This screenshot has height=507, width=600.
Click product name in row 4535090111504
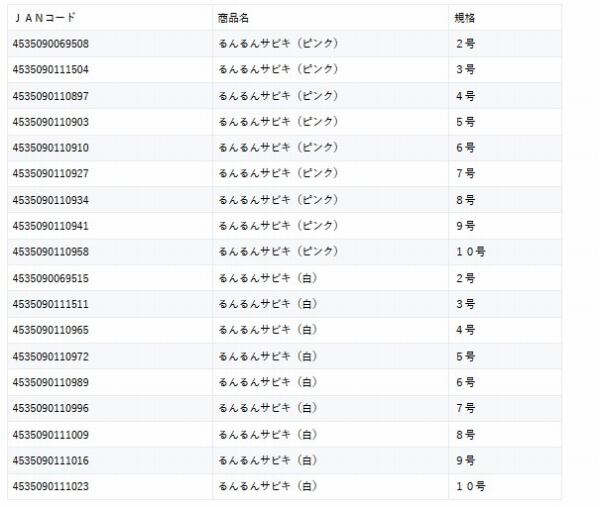point(279,69)
